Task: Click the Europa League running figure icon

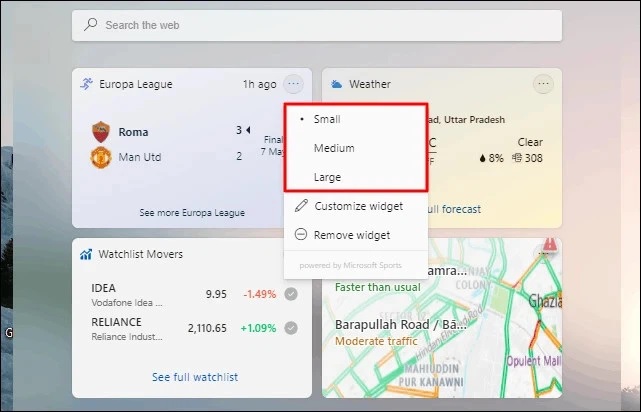Action: (86, 84)
